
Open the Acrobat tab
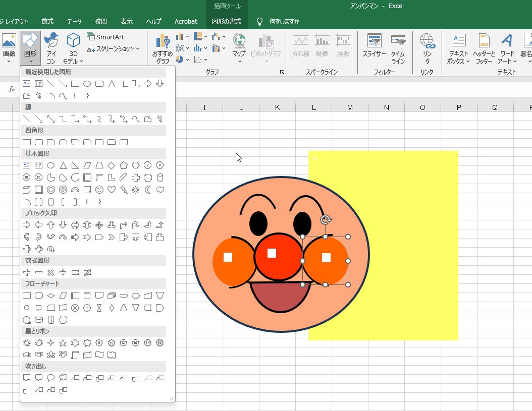pyautogui.click(x=186, y=21)
